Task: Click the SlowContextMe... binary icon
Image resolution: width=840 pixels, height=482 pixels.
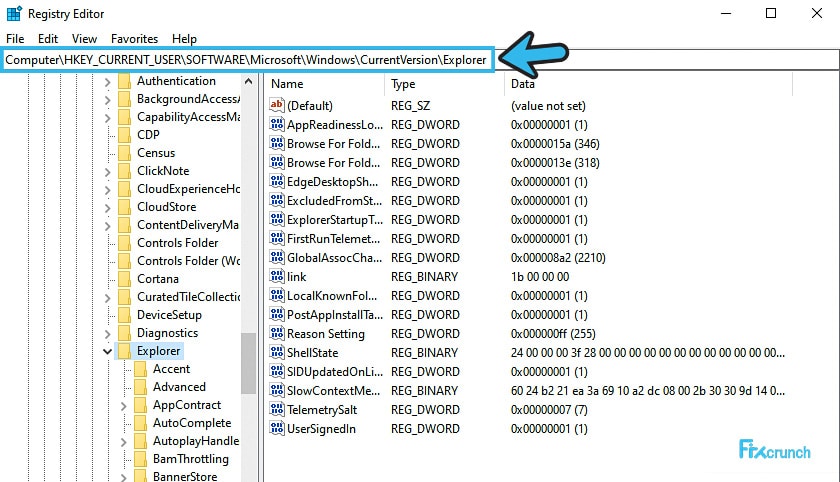Action: point(276,390)
